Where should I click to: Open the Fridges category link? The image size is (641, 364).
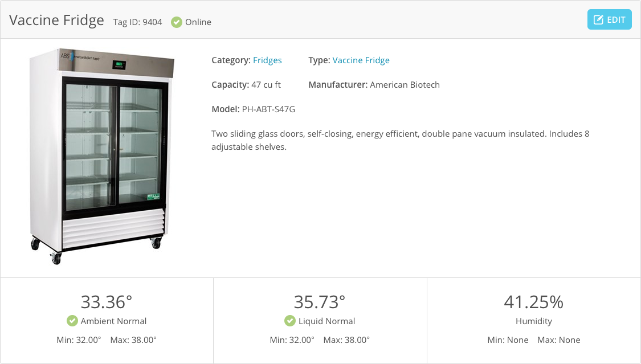coord(267,60)
